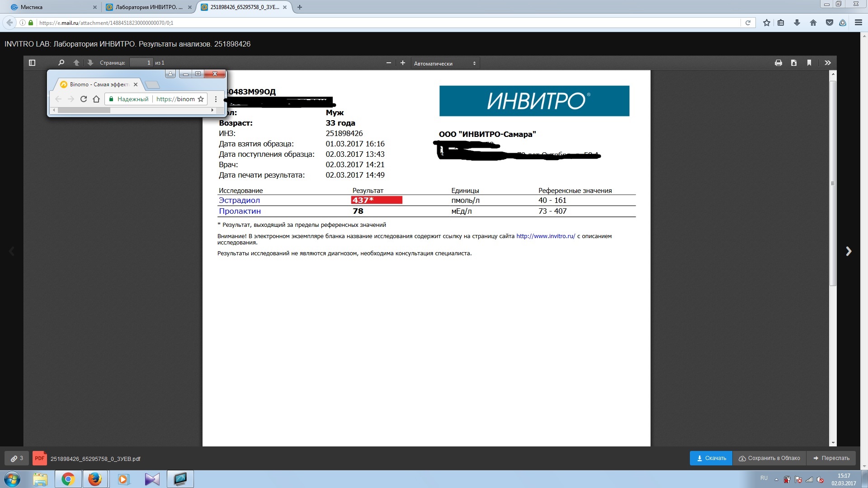Click the PDF search magnifier icon
The height and width of the screenshot is (488, 868).
61,63
